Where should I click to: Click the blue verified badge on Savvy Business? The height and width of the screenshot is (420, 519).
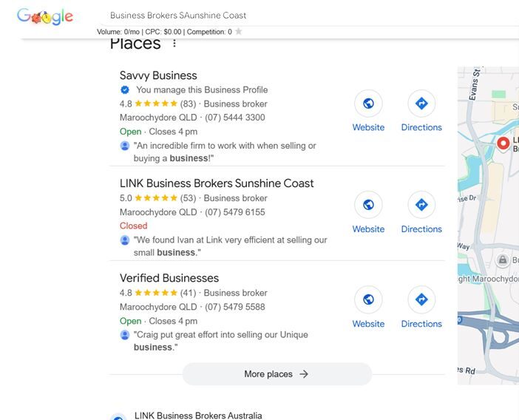tap(125, 90)
